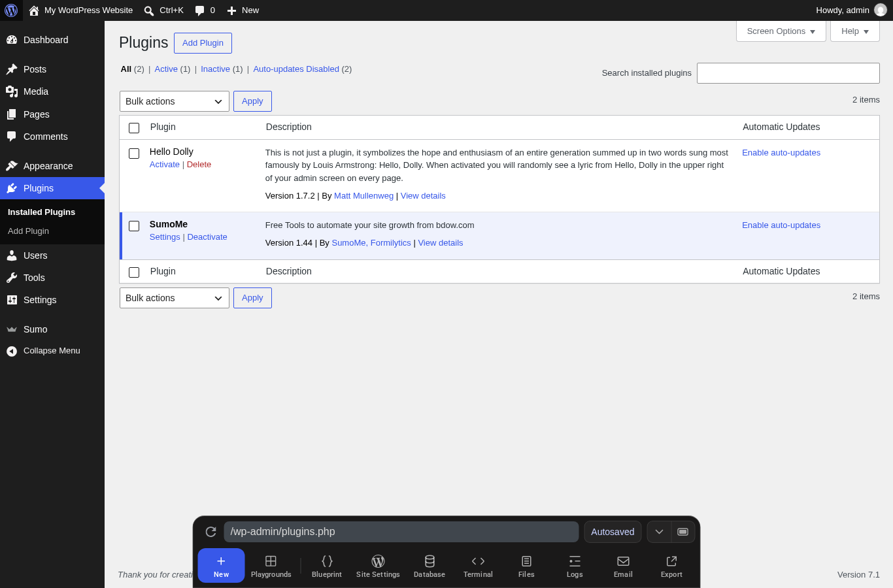Click Export in bottom toolbar

coord(671,566)
